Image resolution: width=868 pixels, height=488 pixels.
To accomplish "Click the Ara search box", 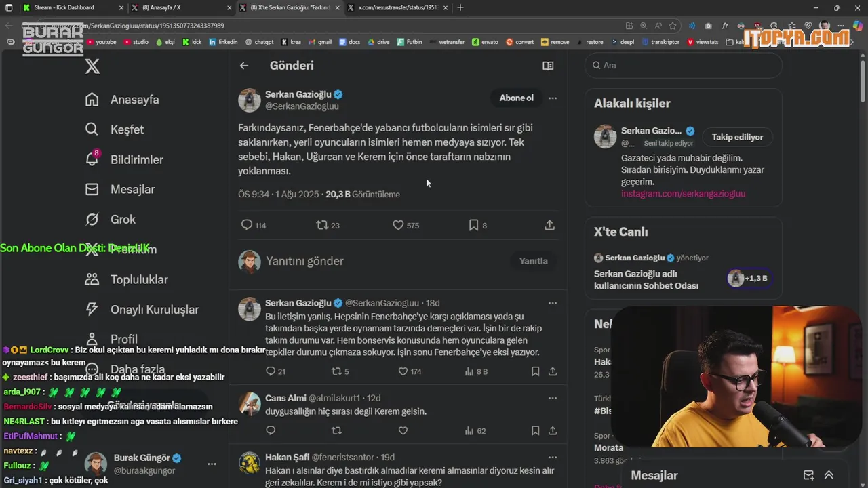I will (684, 66).
